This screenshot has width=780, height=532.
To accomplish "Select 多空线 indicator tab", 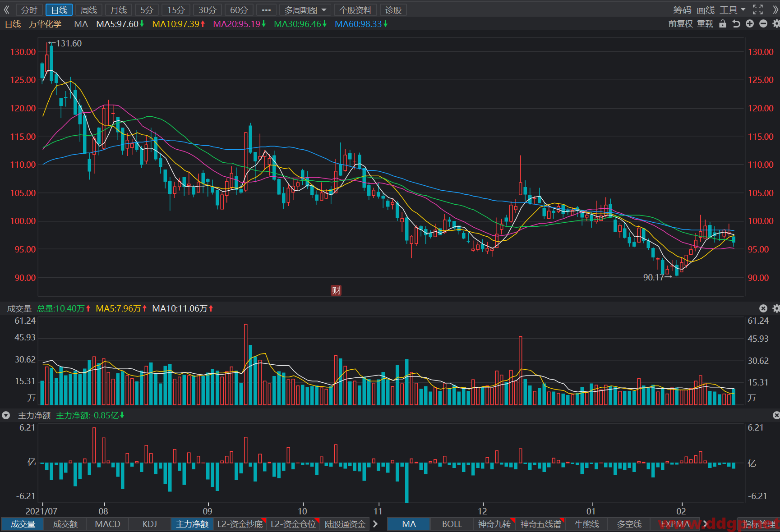I will coord(629,524).
